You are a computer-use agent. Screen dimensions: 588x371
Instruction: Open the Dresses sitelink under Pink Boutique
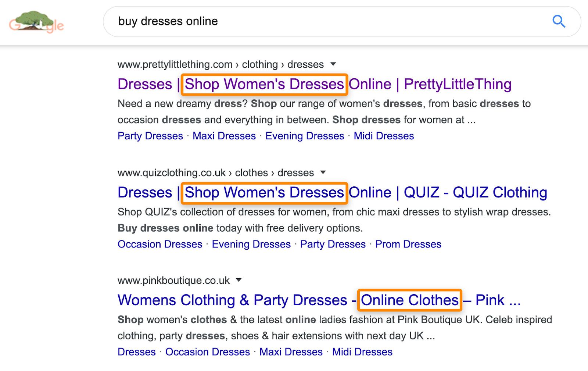point(136,352)
